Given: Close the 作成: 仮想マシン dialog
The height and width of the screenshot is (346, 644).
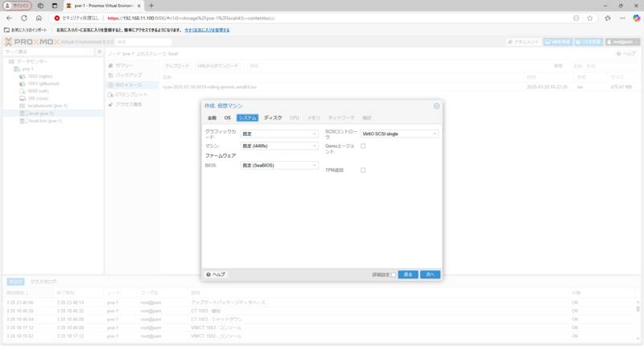Looking at the screenshot, I should 436,106.
